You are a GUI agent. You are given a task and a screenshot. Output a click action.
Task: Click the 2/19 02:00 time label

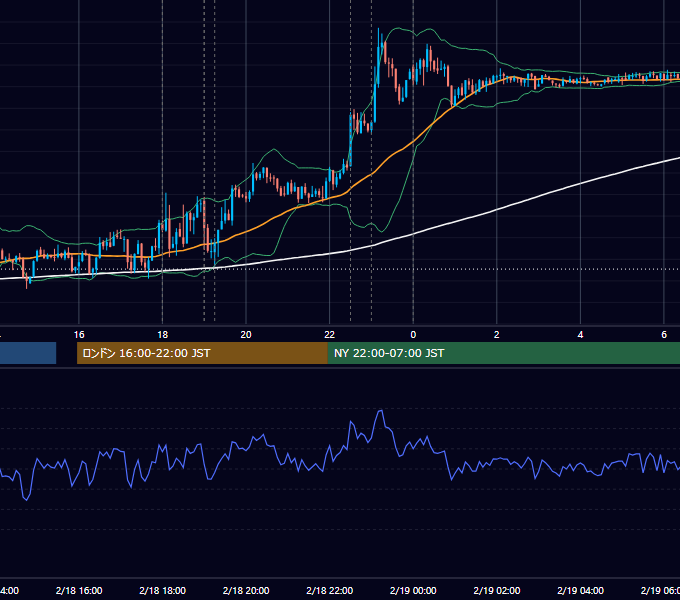[497, 590]
